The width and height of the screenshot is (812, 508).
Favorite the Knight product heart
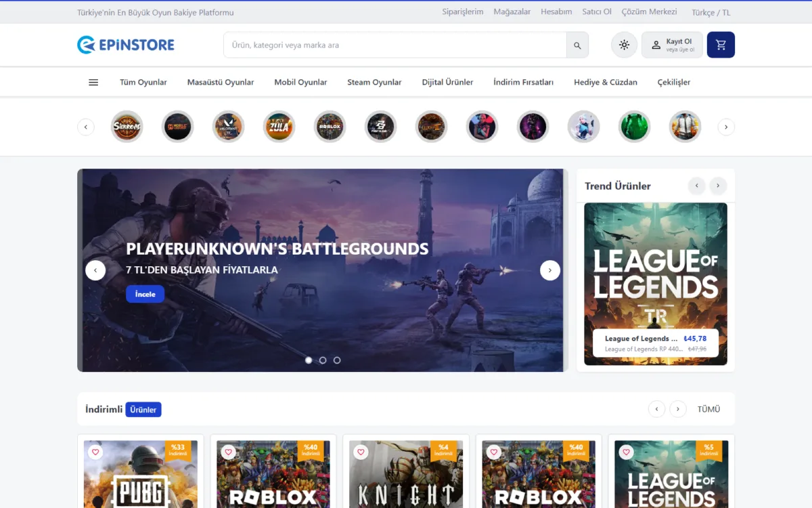coord(361,452)
